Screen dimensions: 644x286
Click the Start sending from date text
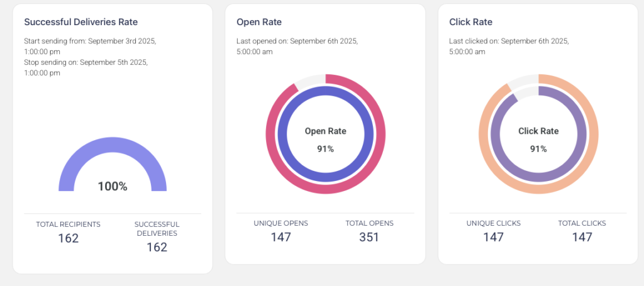pos(90,46)
